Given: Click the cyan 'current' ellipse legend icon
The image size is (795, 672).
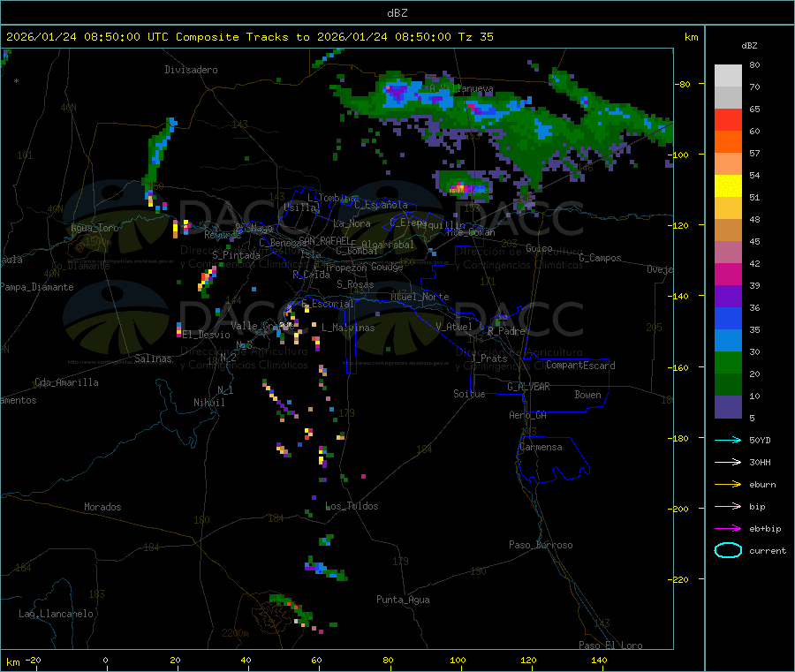Looking at the screenshot, I should click(728, 550).
